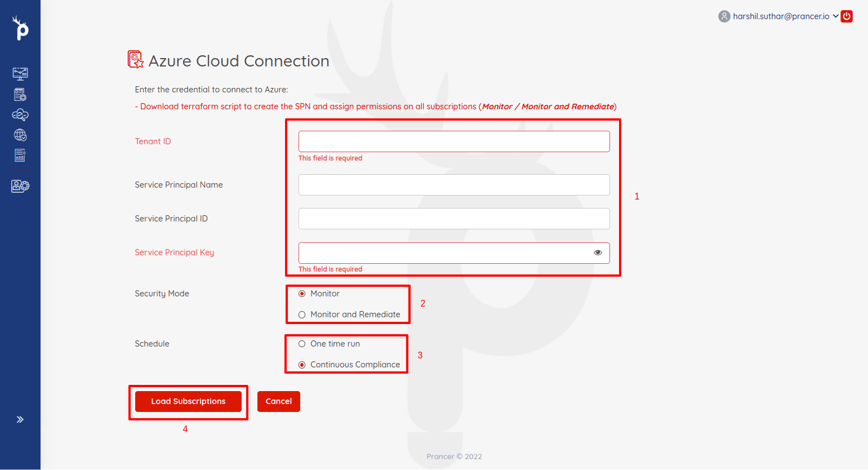Image resolution: width=868 pixels, height=470 pixels.
Task: Open 'Monitor and Remediate' terraform script link
Action: click(x=568, y=107)
